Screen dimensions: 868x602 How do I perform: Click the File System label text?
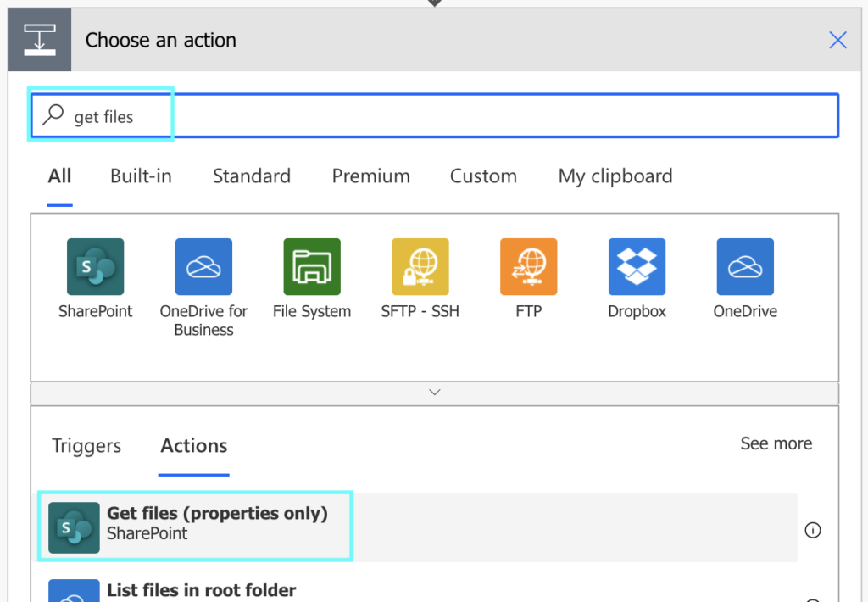[x=312, y=311]
